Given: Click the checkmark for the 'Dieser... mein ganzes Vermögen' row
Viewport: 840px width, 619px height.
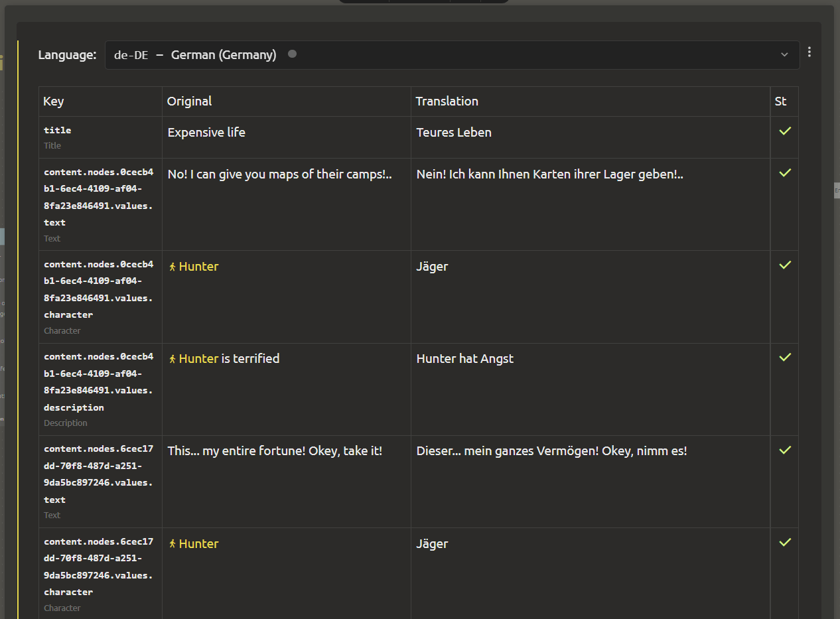Looking at the screenshot, I should (x=785, y=450).
